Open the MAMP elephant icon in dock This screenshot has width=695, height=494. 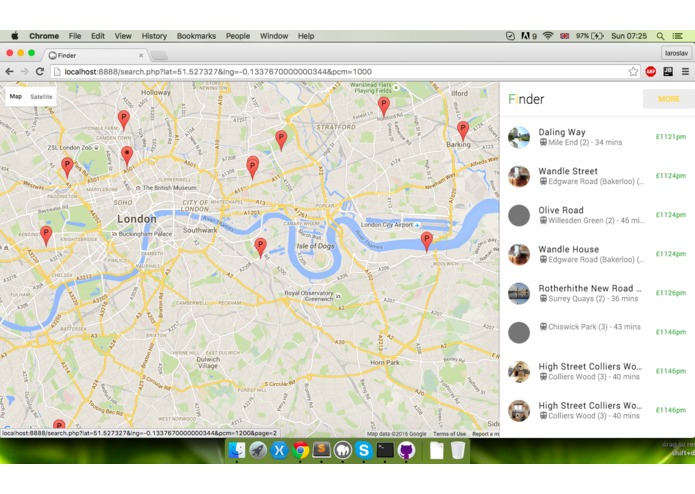pyautogui.click(x=343, y=451)
